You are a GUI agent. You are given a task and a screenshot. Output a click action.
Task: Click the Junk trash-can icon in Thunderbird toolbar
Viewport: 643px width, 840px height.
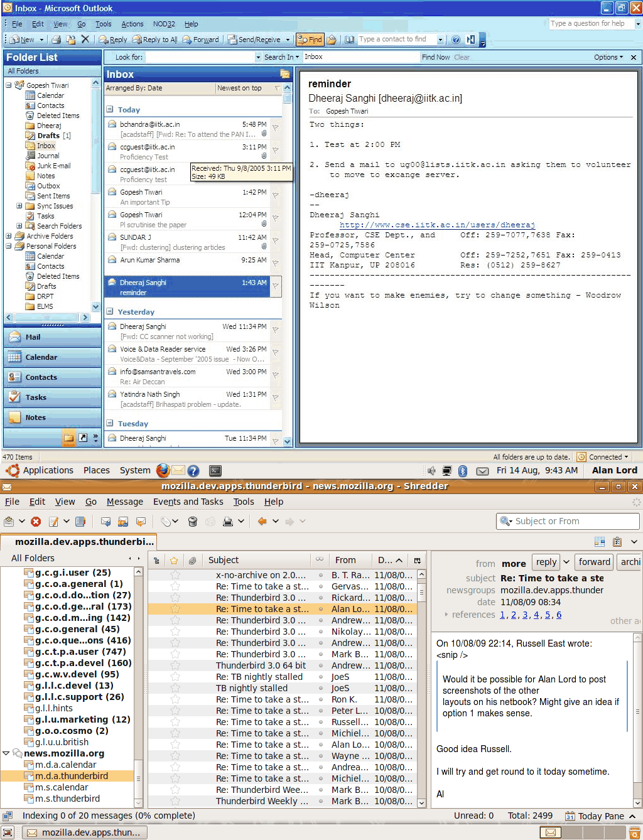coord(193,521)
